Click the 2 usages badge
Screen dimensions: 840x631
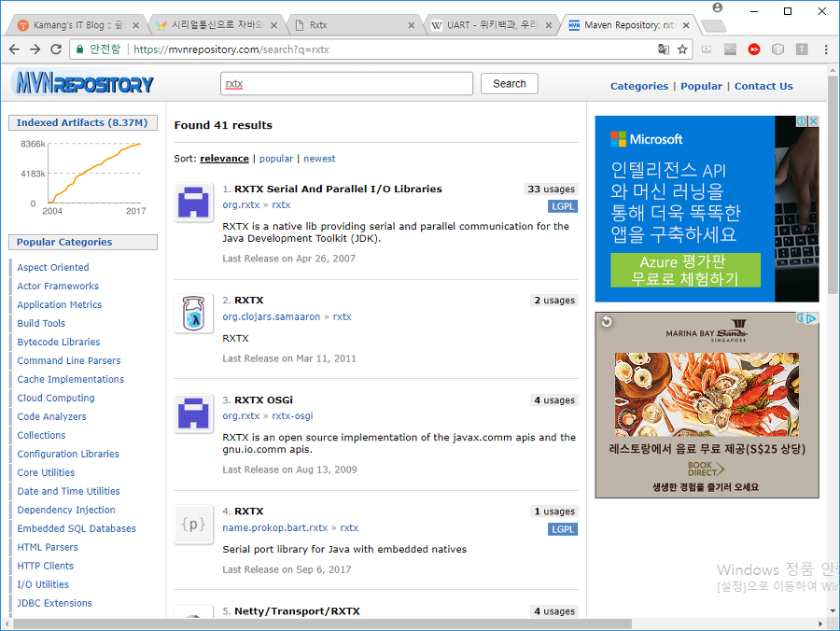coord(553,301)
